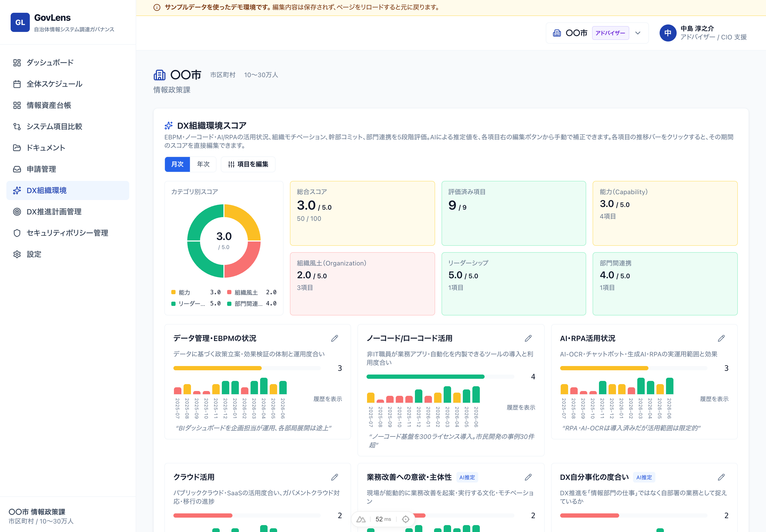The image size is (766, 532).
Task: Open the 中島 淳之介 user profile menu
Action: tap(703, 33)
